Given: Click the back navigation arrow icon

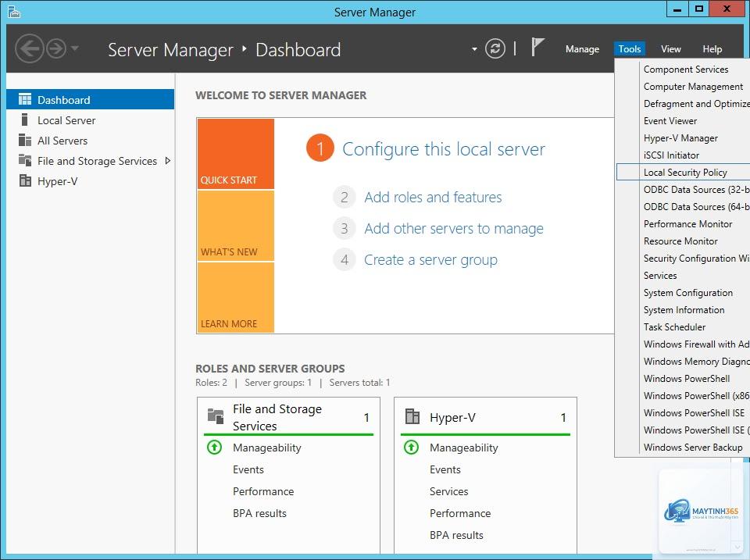Looking at the screenshot, I should (30, 48).
